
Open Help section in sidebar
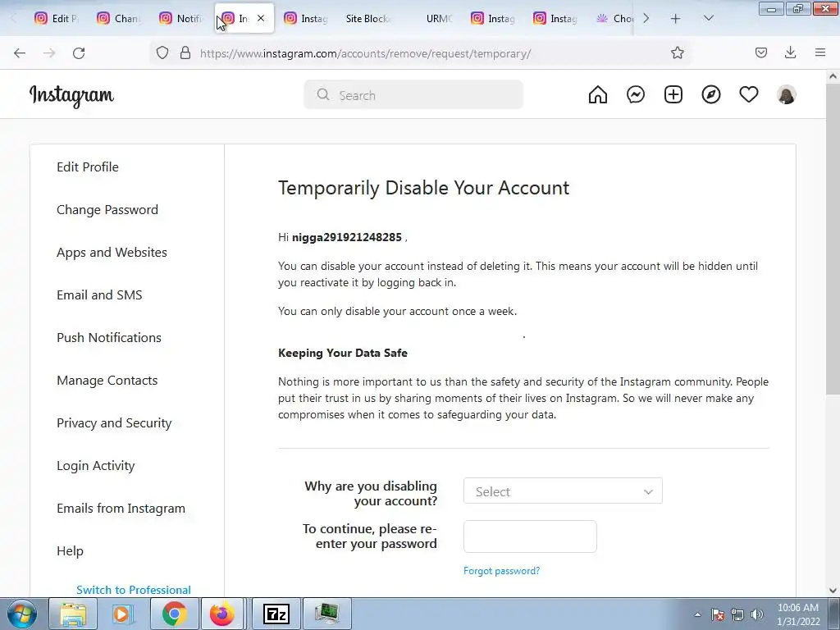71,550
